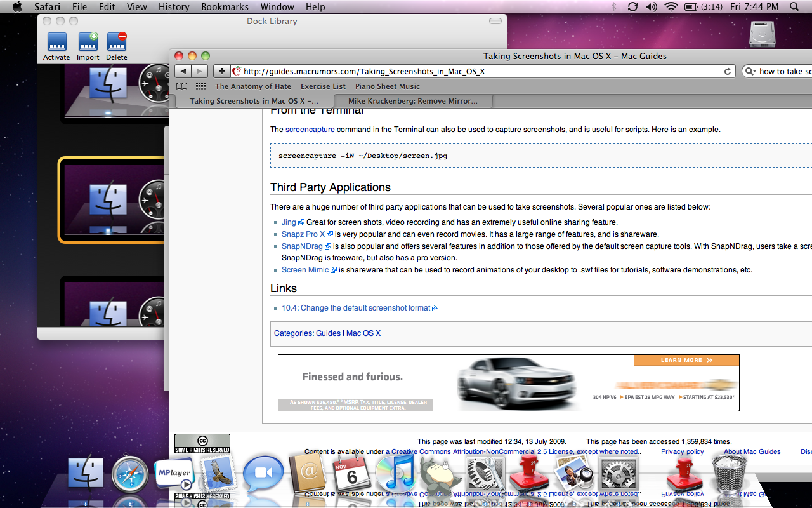This screenshot has width=812, height=508.
Task: Open the Safari menu
Action: click(x=47, y=7)
